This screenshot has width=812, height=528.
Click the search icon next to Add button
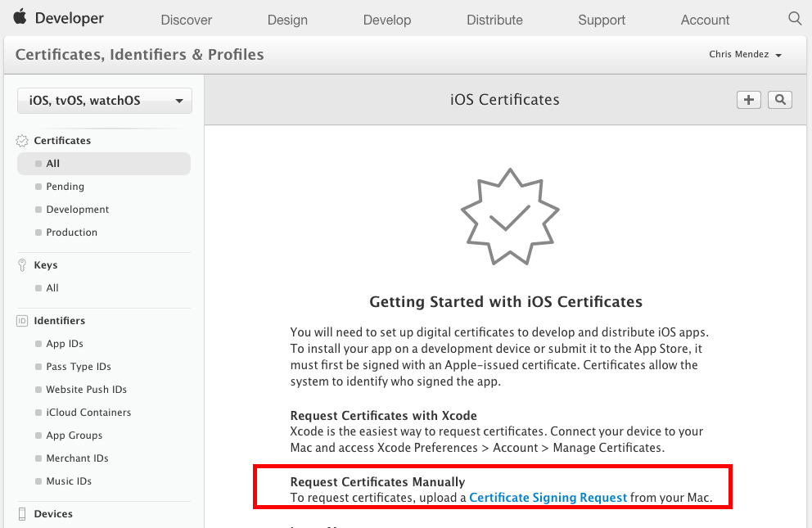click(x=779, y=99)
